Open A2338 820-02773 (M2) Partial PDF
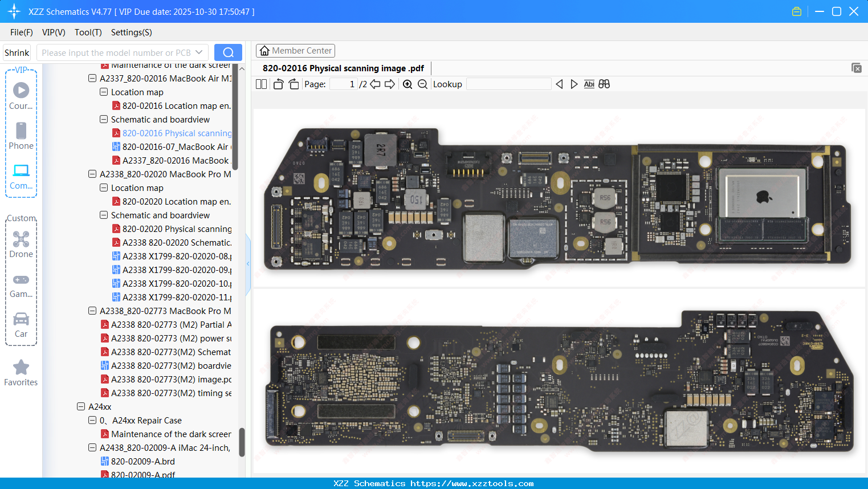 166,325
